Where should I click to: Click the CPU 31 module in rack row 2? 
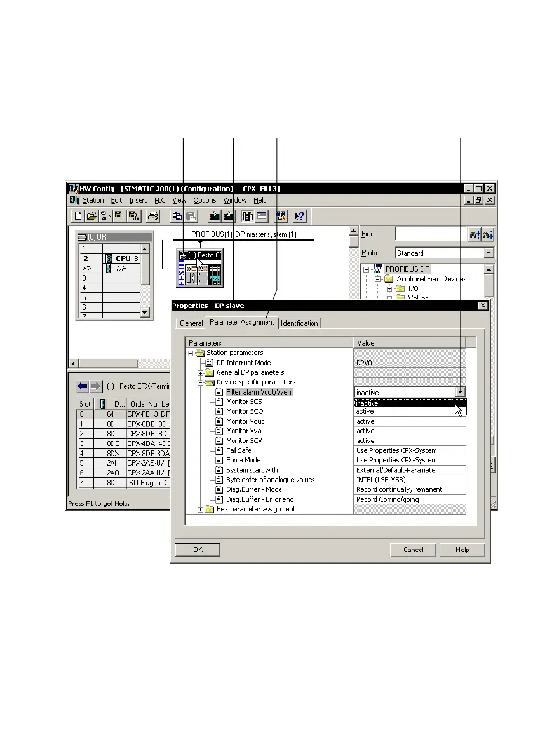click(x=127, y=259)
